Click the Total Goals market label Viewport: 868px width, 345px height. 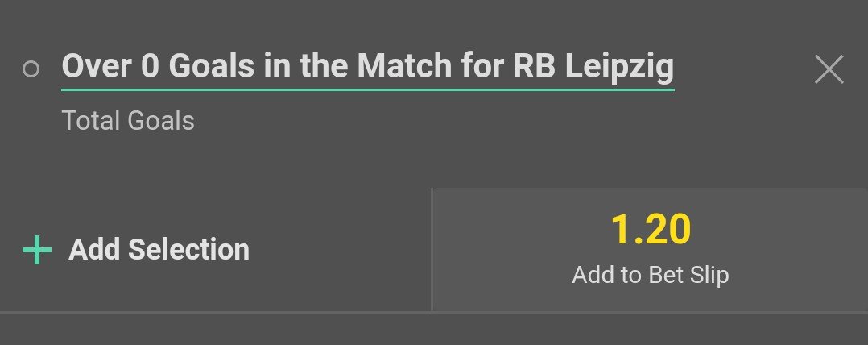128,121
